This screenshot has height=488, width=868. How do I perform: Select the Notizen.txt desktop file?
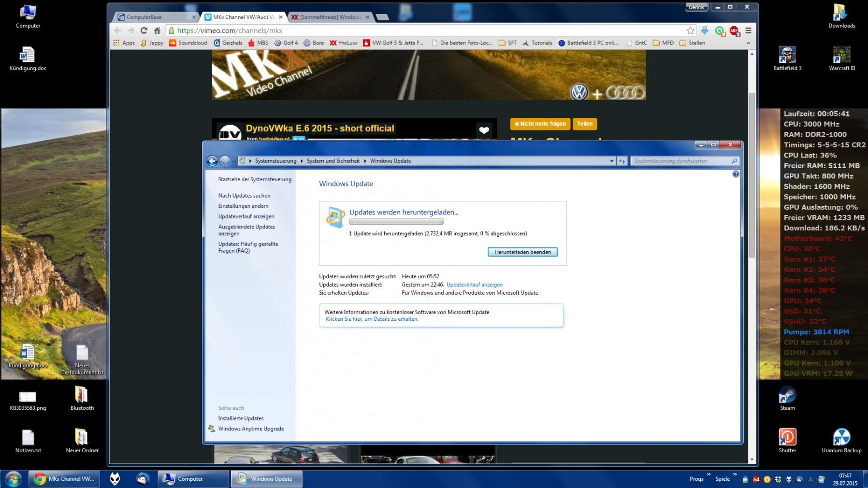(x=28, y=441)
